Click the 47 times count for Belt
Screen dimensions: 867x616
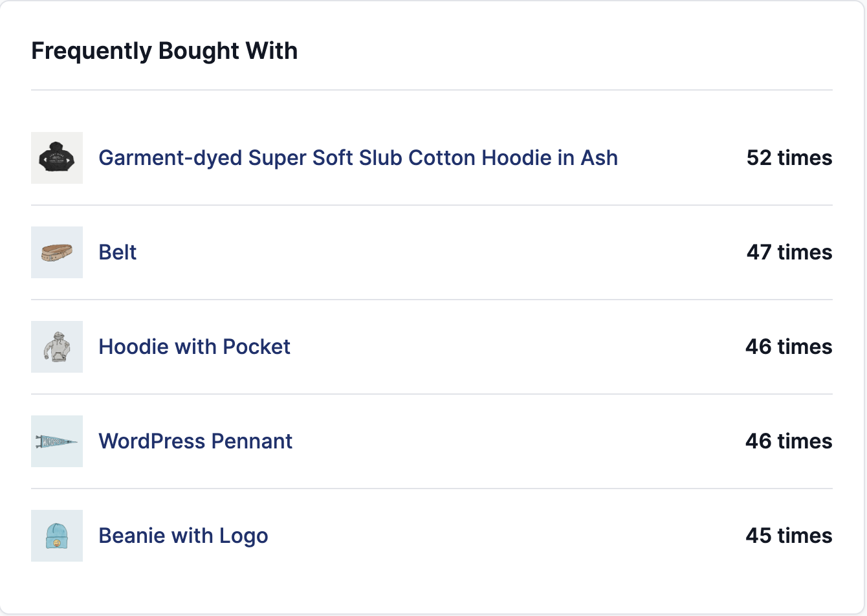point(789,252)
